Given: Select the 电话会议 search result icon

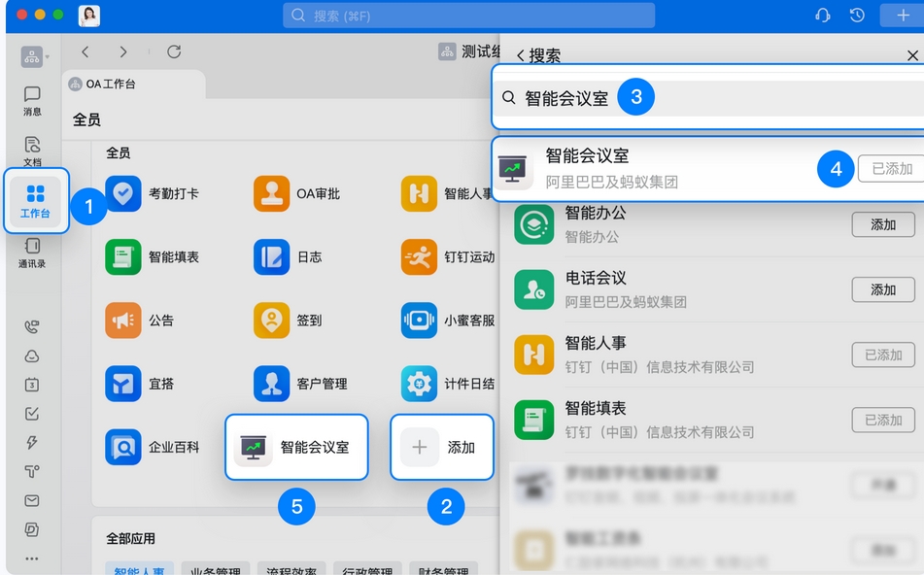Looking at the screenshot, I should [x=533, y=289].
